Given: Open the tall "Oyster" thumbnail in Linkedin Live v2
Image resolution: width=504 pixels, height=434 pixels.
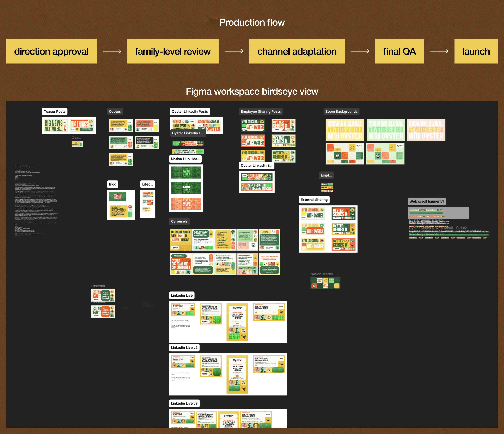Looking at the screenshot, I should (237, 374).
